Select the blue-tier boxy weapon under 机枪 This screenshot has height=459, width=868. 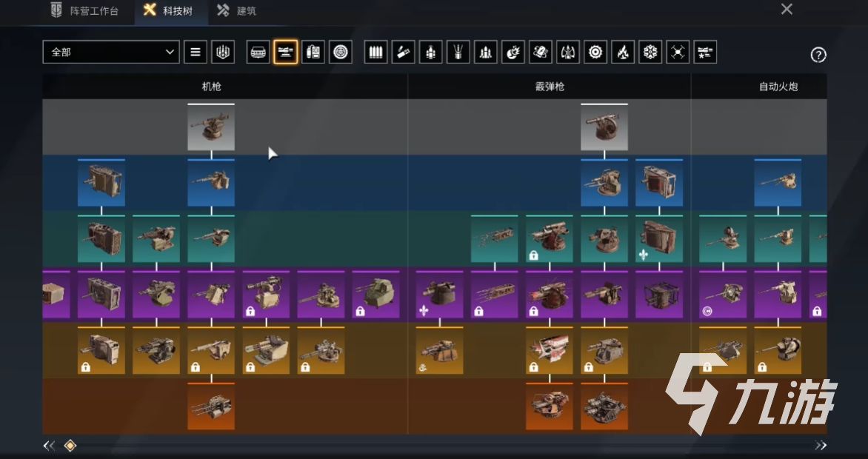tap(101, 183)
